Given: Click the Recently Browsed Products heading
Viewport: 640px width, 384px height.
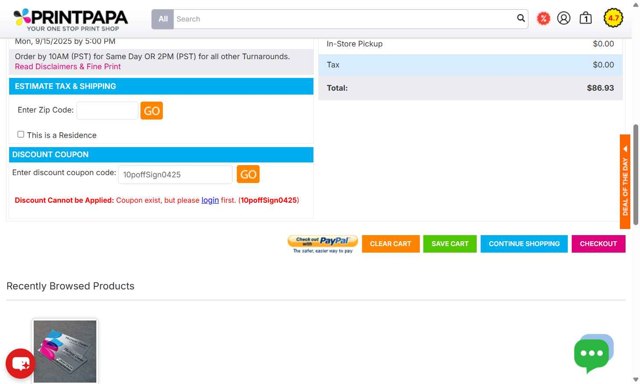Looking at the screenshot, I should [x=70, y=286].
